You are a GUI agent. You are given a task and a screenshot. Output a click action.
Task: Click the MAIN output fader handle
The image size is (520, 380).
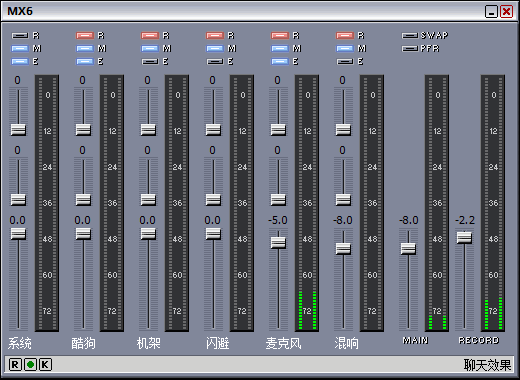408,248
